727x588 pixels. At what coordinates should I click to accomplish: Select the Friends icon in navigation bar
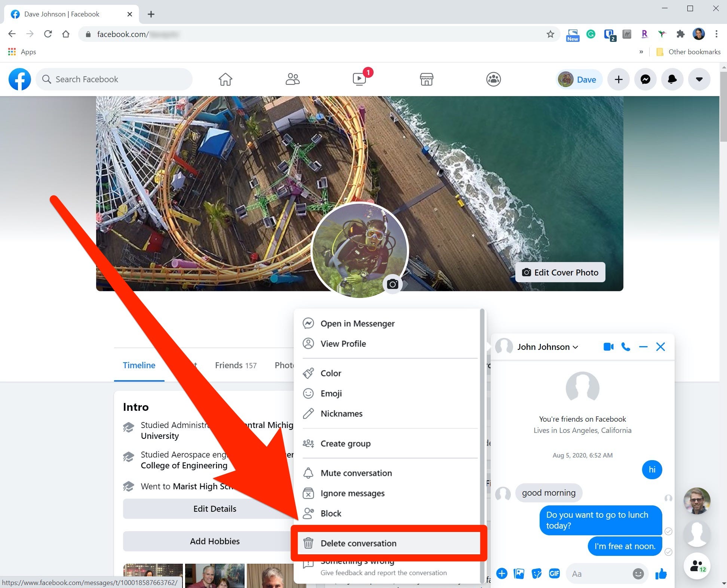click(292, 79)
